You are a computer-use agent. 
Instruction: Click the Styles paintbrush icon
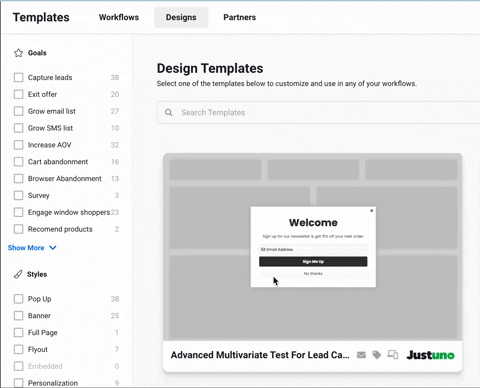[18, 274]
